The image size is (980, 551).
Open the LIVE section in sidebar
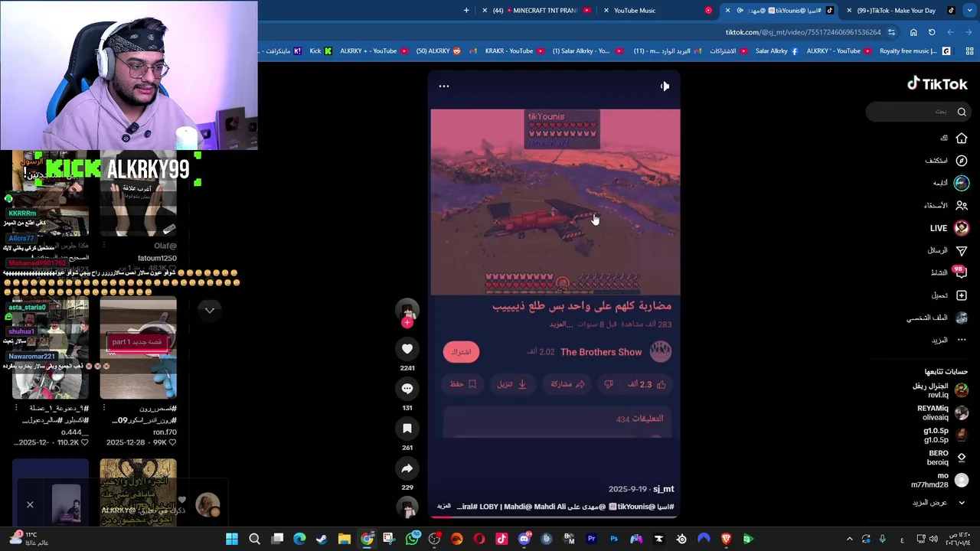pos(949,228)
